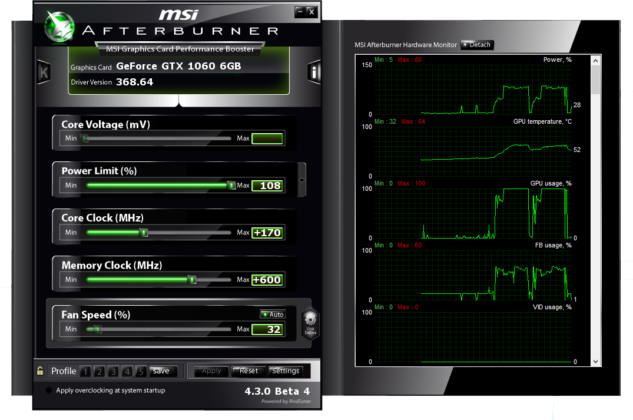Click the Fan Speed value field

(267, 329)
